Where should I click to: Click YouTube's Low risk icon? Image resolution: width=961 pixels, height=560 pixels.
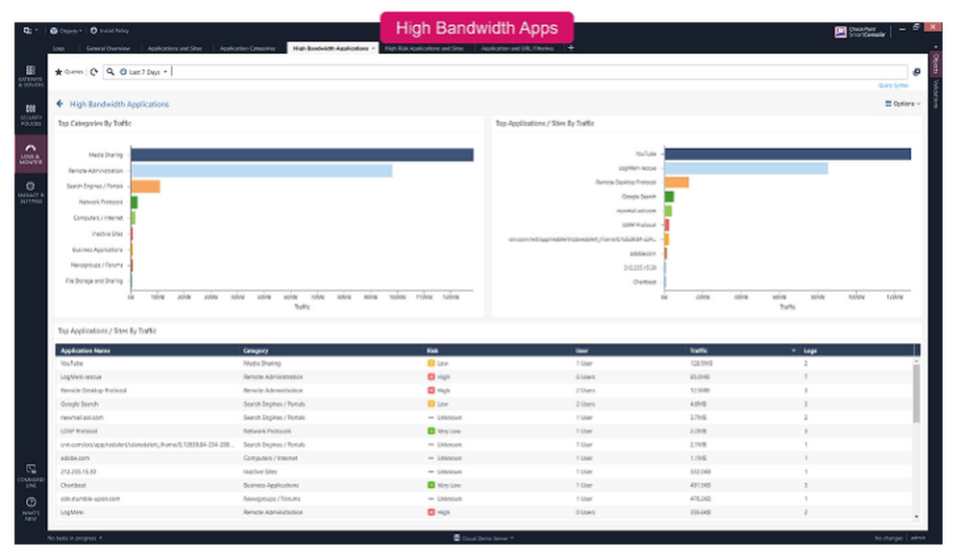point(431,363)
